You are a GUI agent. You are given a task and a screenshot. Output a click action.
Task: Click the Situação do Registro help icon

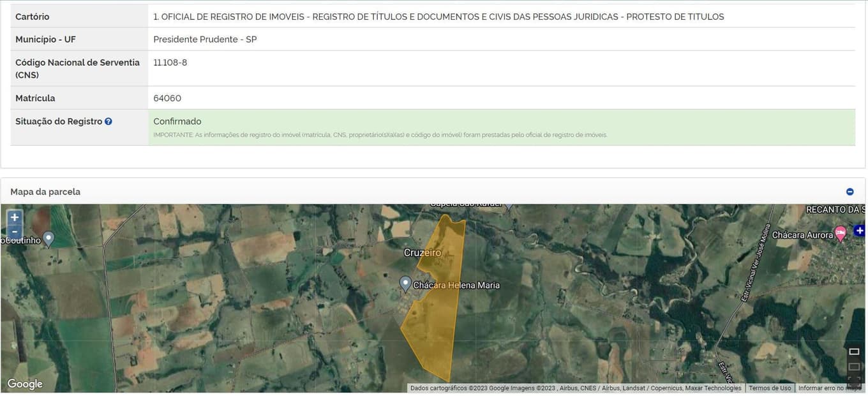(x=108, y=121)
